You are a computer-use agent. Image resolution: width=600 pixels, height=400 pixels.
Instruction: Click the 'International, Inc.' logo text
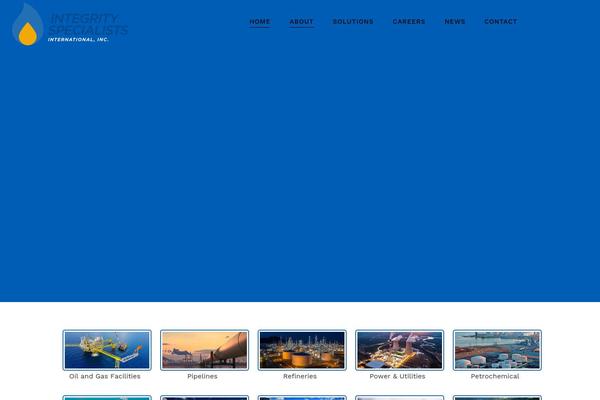(x=78, y=39)
